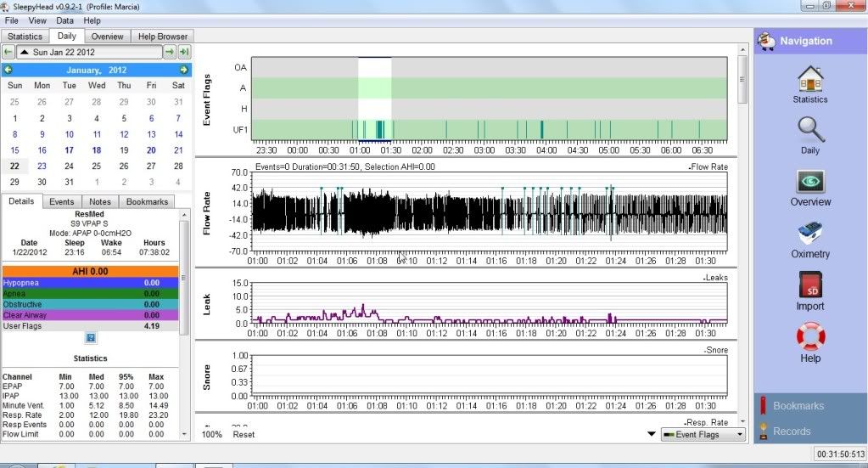Screen dimensions: 868x468
Task: Switch to the Overview tab
Action: pyautogui.click(x=107, y=37)
